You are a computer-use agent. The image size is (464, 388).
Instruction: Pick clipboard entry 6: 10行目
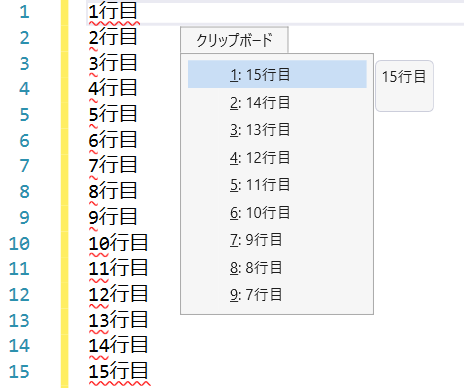click(277, 212)
